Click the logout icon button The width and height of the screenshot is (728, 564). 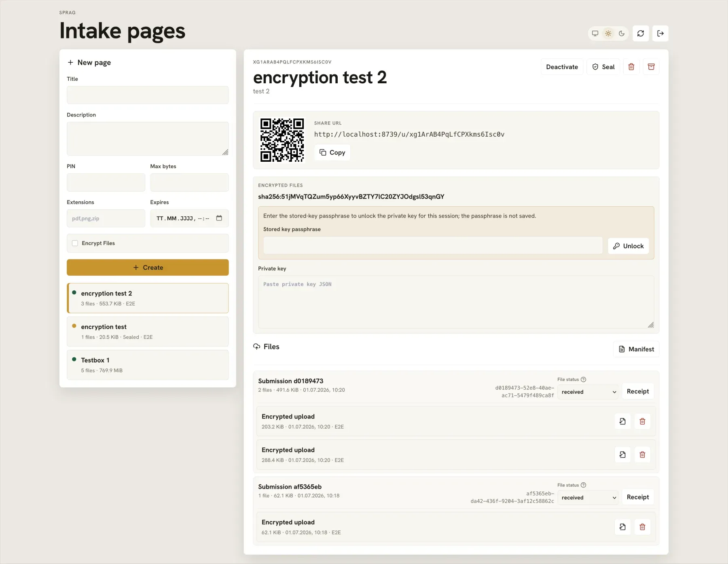(x=660, y=34)
